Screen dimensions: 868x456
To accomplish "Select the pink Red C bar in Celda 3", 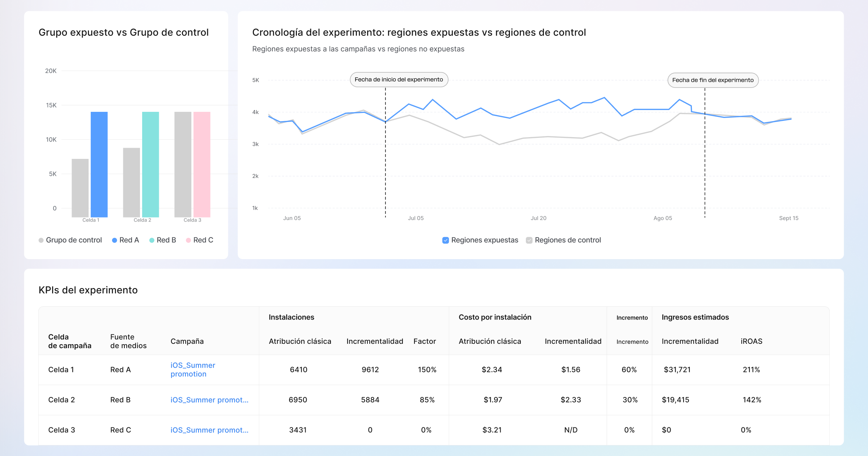I will [202, 164].
